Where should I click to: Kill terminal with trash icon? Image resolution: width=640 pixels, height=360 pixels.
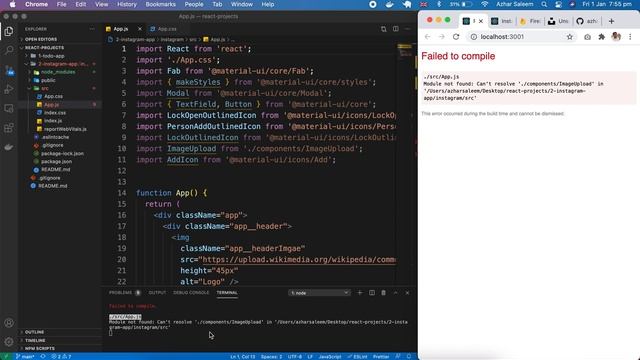coord(383,293)
